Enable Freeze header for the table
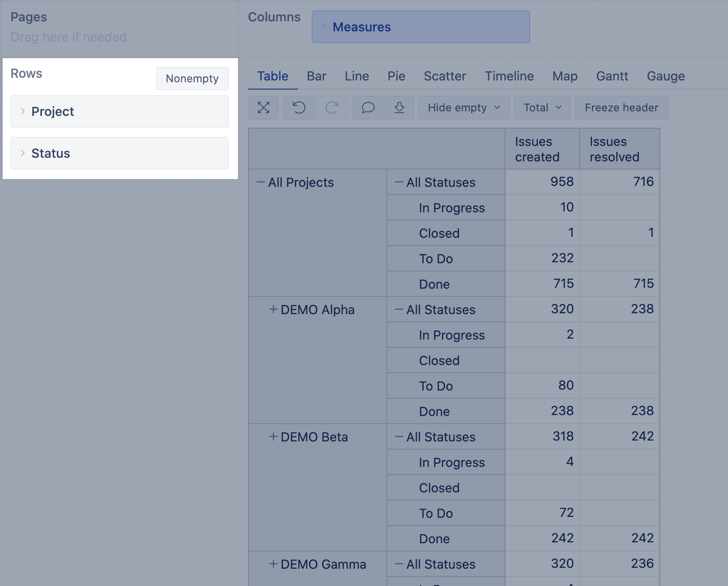This screenshot has height=586, width=728. pyautogui.click(x=621, y=108)
